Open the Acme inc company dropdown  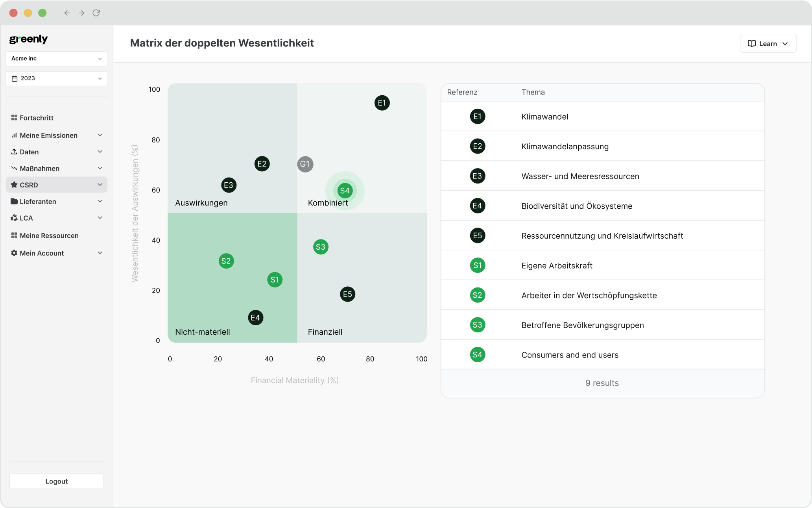tap(56, 59)
